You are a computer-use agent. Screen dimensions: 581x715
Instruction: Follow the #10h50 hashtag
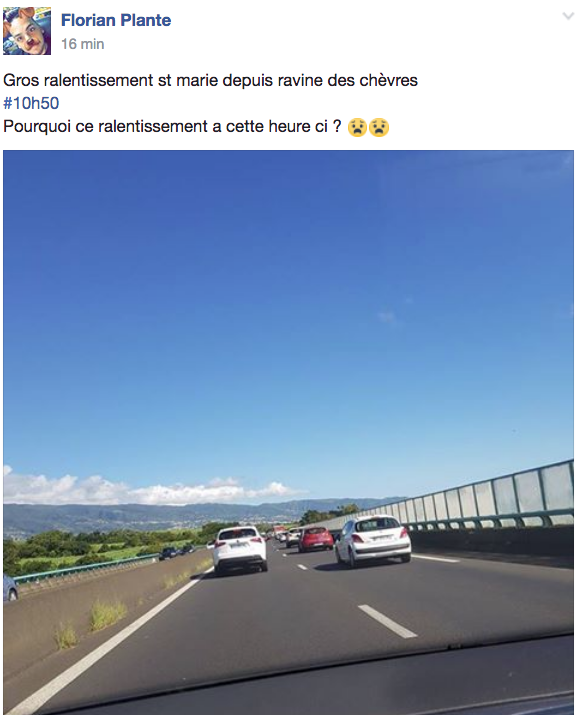(31, 103)
